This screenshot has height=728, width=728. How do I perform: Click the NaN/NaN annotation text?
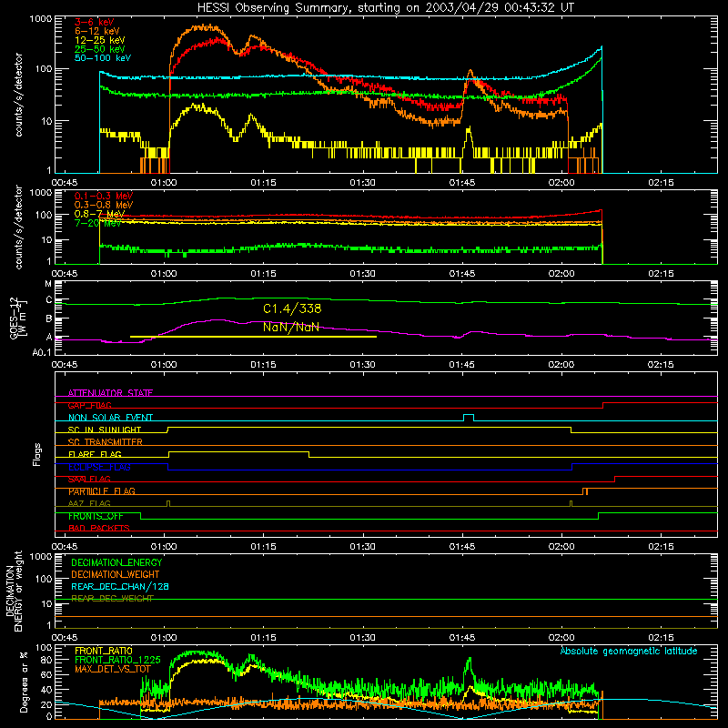pos(291,327)
